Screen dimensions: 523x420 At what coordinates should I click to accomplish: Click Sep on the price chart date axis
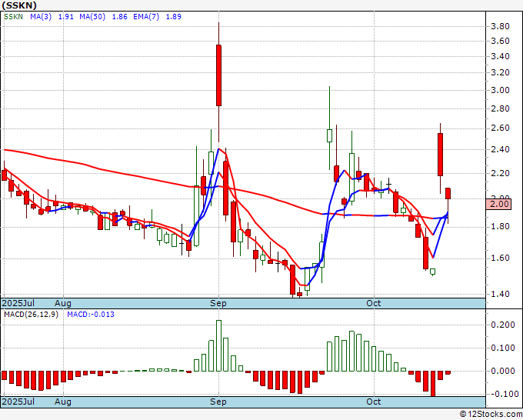(x=218, y=303)
